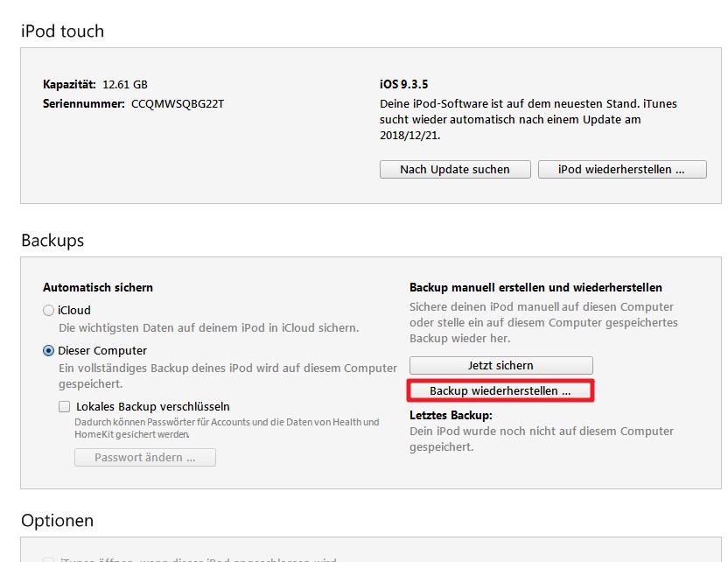Enable Lokales Backup verschlüsseln checkbox
The height and width of the screenshot is (562, 728).
(x=64, y=407)
